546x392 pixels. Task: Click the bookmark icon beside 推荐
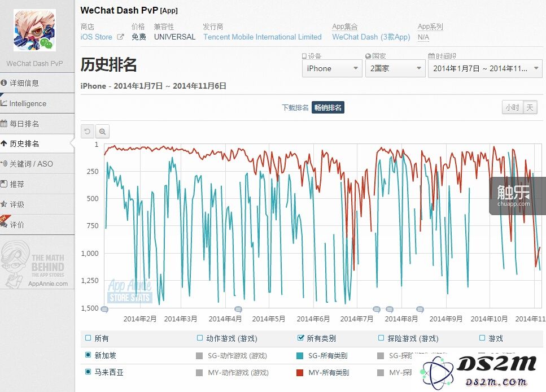coord(3,184)
